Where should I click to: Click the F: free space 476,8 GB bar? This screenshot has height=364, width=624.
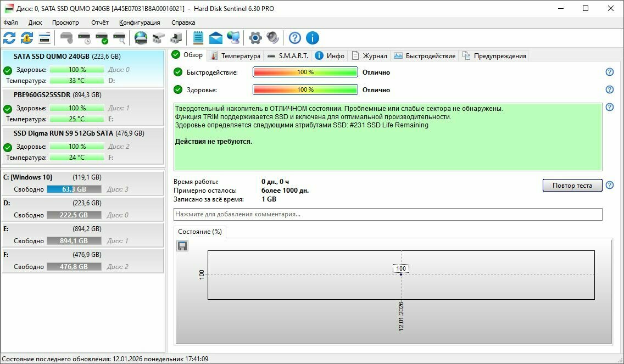74,267
